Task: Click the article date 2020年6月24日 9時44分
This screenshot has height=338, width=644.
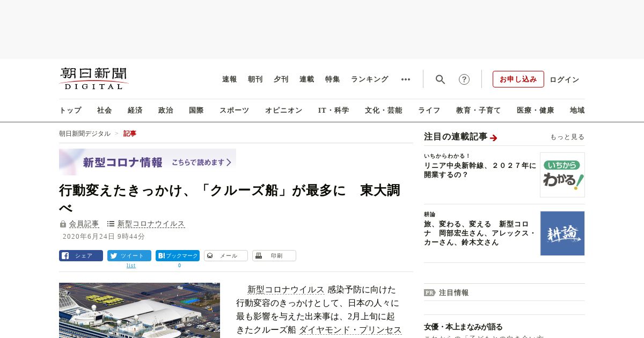Action: click(104, 237)
